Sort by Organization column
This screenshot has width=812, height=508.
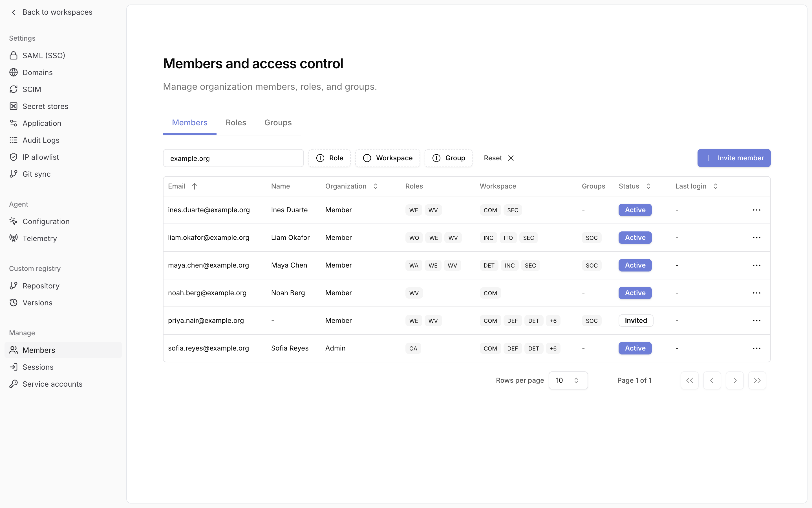(351, 186)
